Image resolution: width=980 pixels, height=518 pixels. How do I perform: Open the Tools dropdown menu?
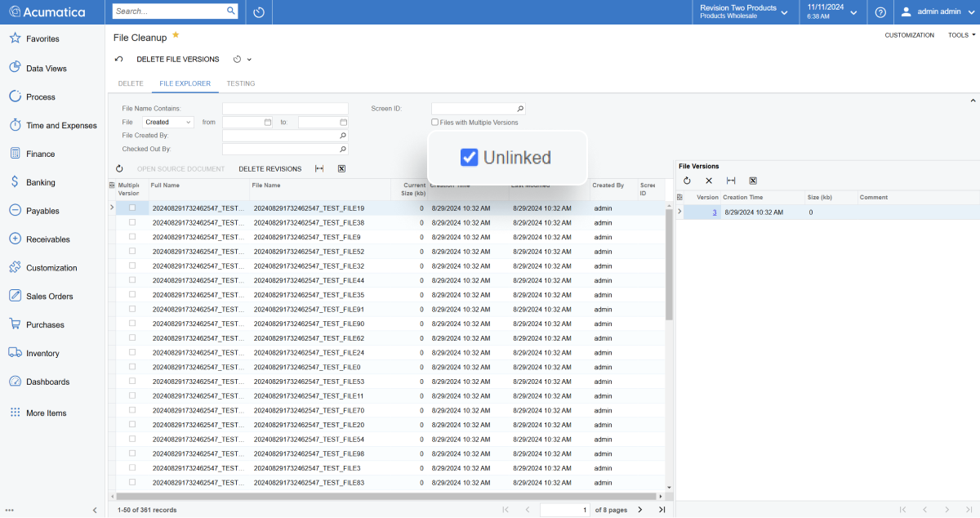pos(961,35)
